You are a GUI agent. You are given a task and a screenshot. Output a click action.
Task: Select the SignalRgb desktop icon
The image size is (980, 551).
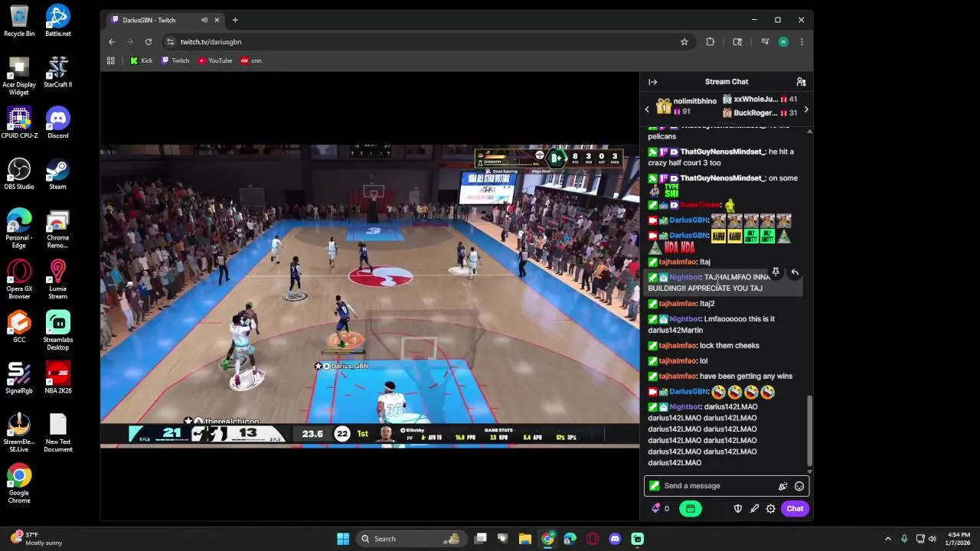[x=19, y=377]
